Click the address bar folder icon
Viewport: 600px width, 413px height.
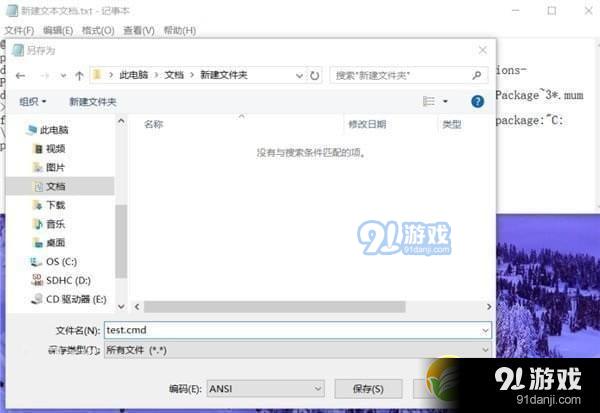tap(98, 75)
